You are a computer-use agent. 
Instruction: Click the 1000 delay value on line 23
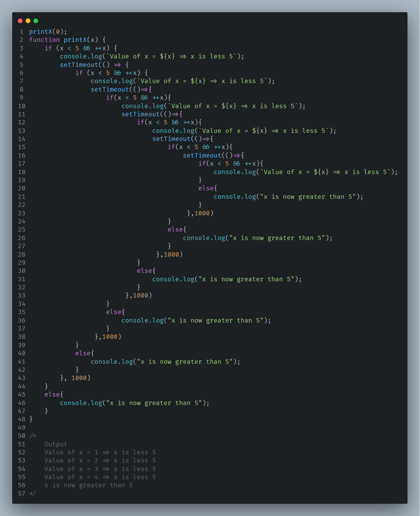click(202, 213)
